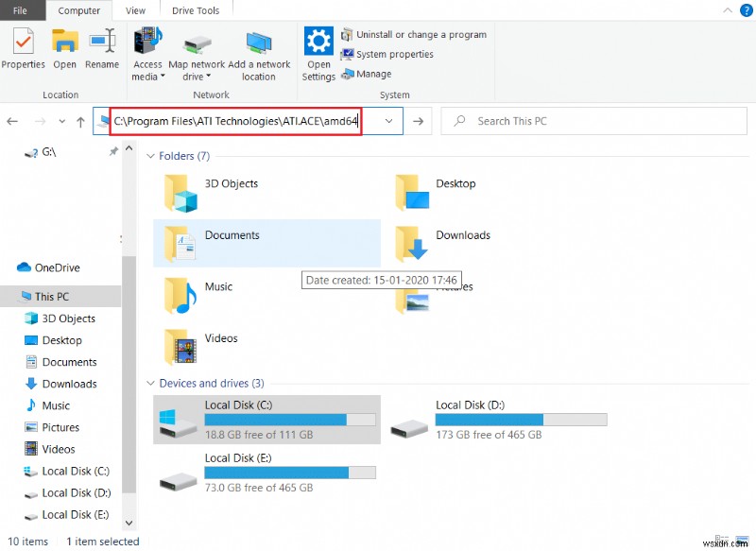This screenshot has height=551, width=756.
Task: Open Videos in navigation pane
Action: 49,449
